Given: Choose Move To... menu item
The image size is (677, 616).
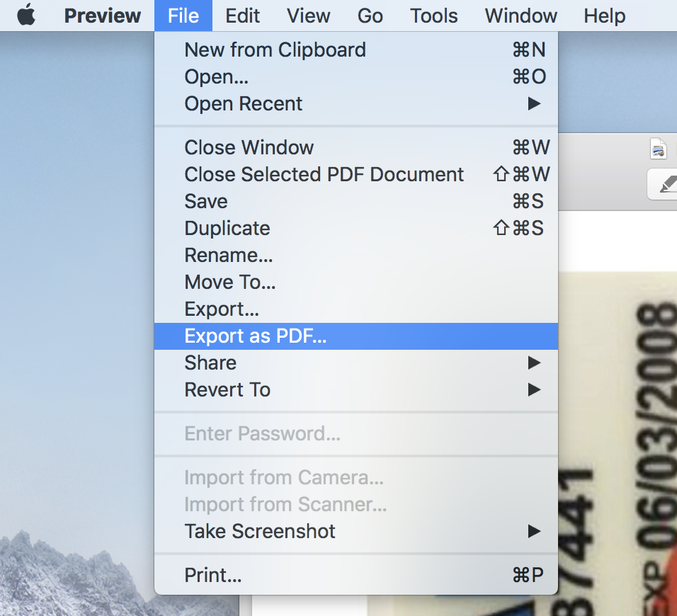Looking at the screenshot, I should 356,282.
